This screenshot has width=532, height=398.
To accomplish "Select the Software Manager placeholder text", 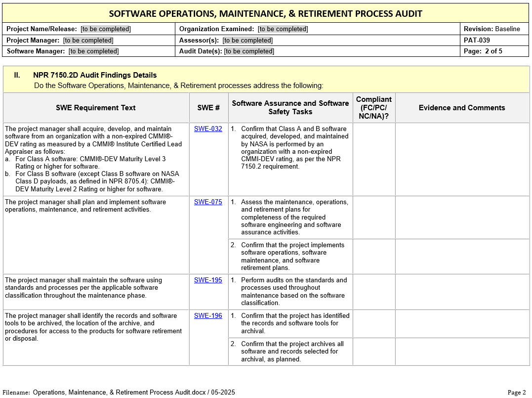I will 93,51.
